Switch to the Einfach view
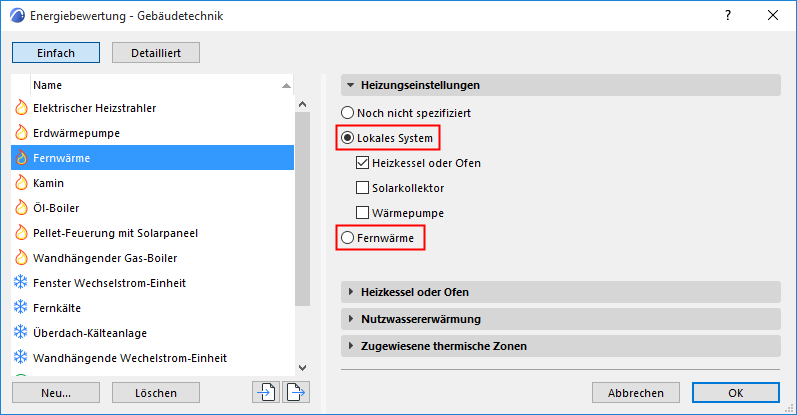 click(57, 53)
